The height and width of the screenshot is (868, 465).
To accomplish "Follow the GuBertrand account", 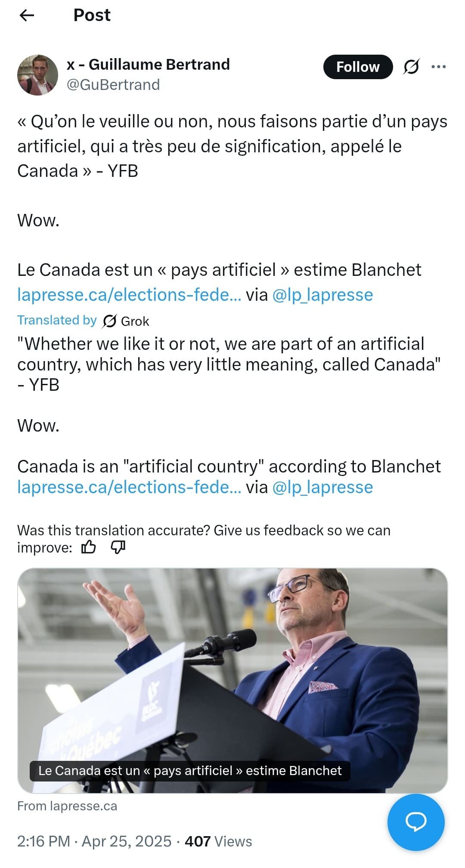I will [358, 67].
